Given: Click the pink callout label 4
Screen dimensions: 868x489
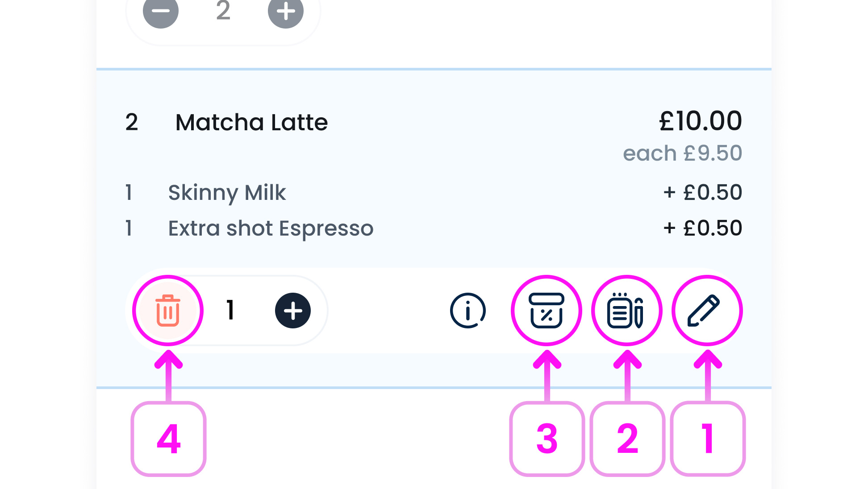Looking at the screenshot, I should point(169,439).
